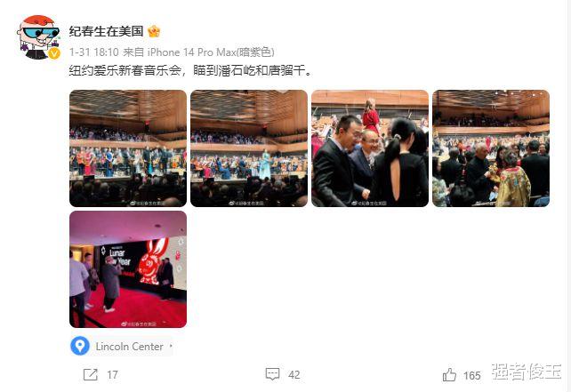Open comments via the speech bubble icon
The height and width of the screenshot is (392, 571).
point(272,374)
